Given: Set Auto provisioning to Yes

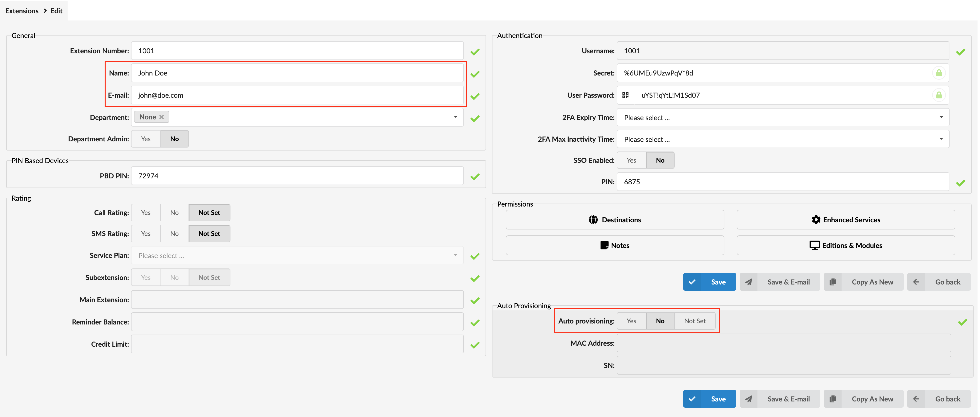Looking at the screenshot, I should (x=631, y=321).
